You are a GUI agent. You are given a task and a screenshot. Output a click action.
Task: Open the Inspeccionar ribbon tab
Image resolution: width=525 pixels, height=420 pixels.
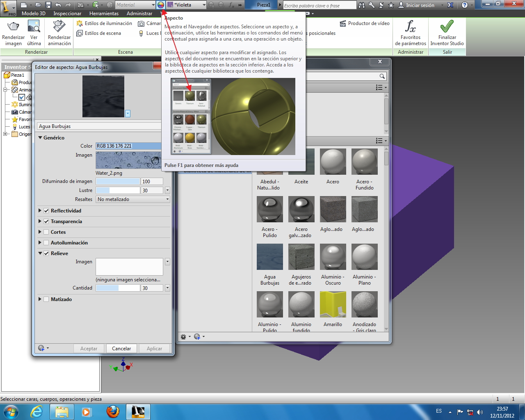tap(67, 14)
